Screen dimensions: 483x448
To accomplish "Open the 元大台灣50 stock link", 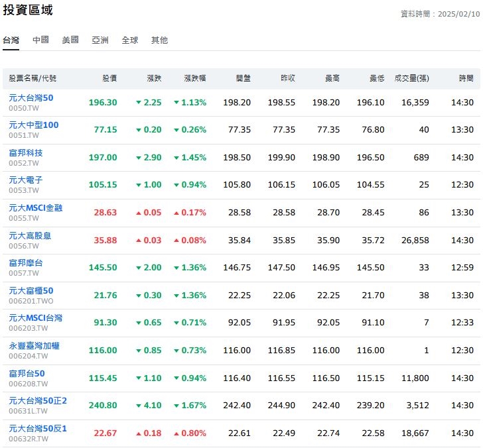I will point(31,97).
